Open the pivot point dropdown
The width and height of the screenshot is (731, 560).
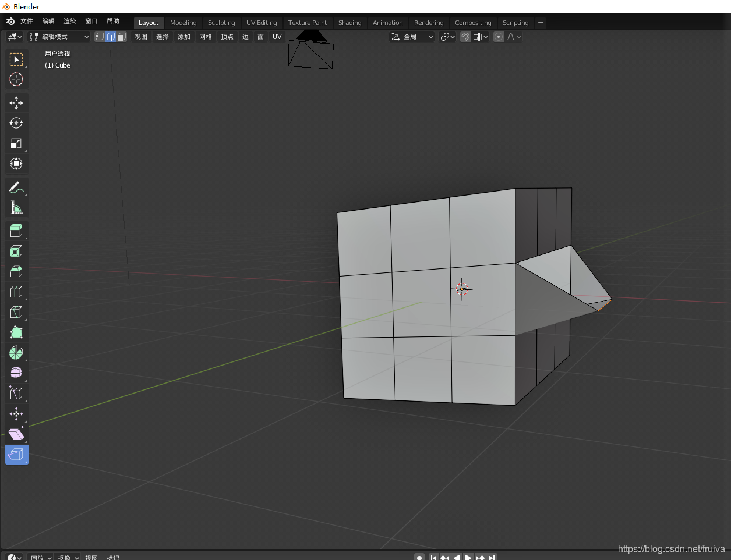(x=447, y=37)
